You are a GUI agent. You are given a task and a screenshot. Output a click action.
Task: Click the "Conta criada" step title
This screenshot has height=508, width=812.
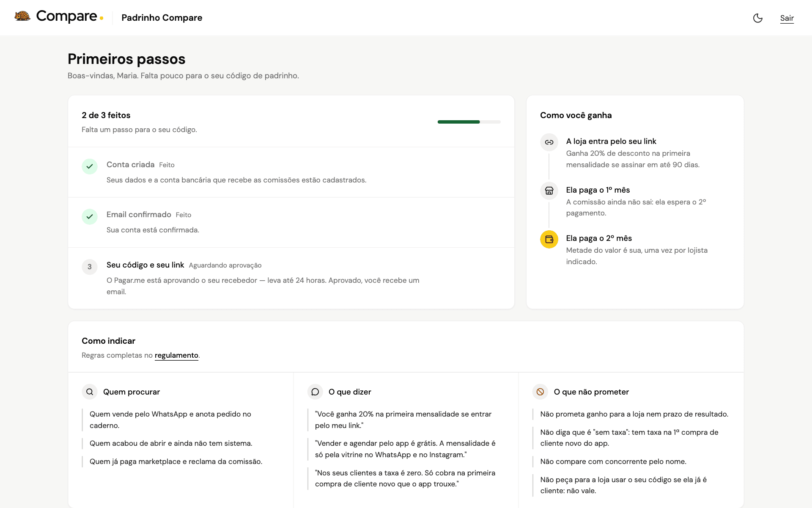click(130, 164)
